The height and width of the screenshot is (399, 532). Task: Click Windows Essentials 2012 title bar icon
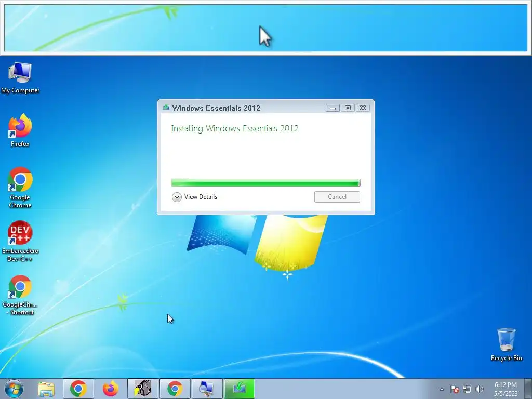[x=166, y=108]
